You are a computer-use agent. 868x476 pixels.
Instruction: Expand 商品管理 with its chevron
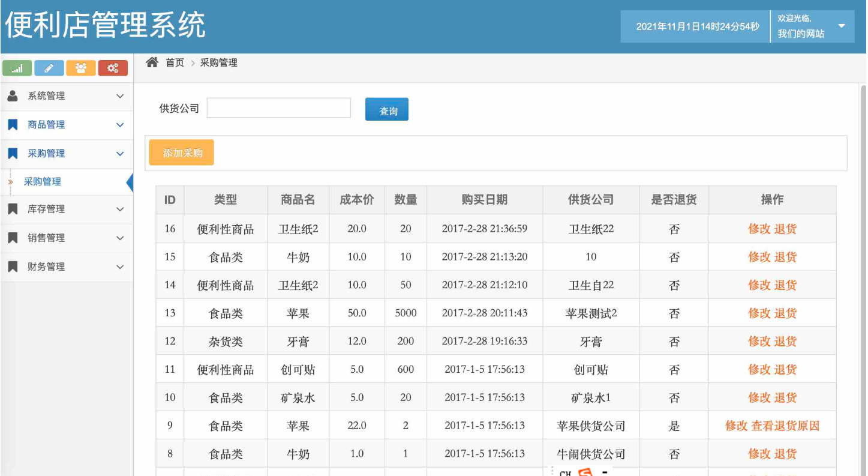pyautogui.click(x=120, y=125)
